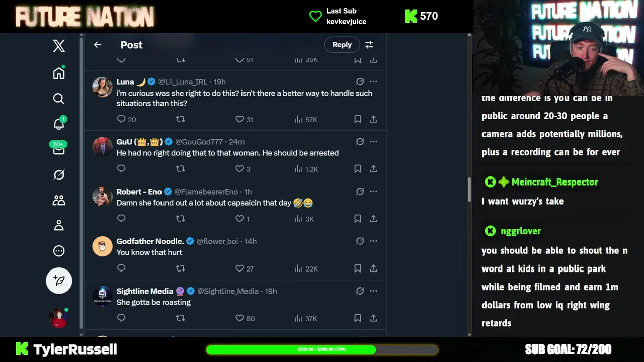Bookmark GuU's reply
The width and height of the screenshot is (644, 362).
357,169
